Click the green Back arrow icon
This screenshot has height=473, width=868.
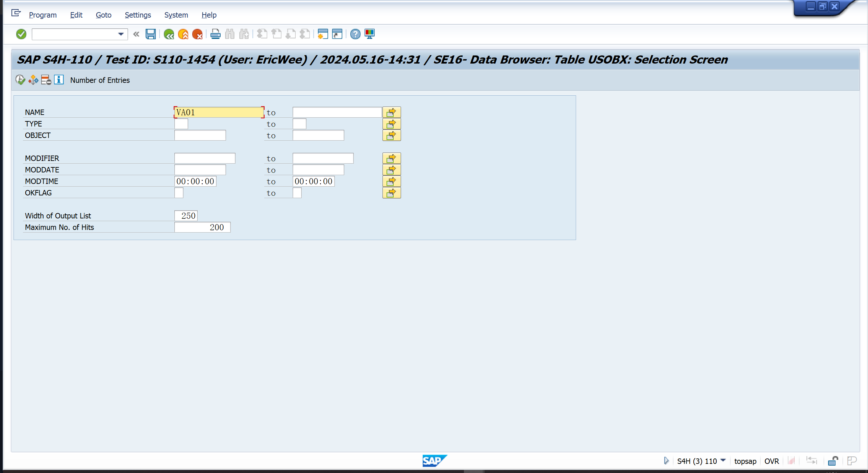tap(169, 34)
